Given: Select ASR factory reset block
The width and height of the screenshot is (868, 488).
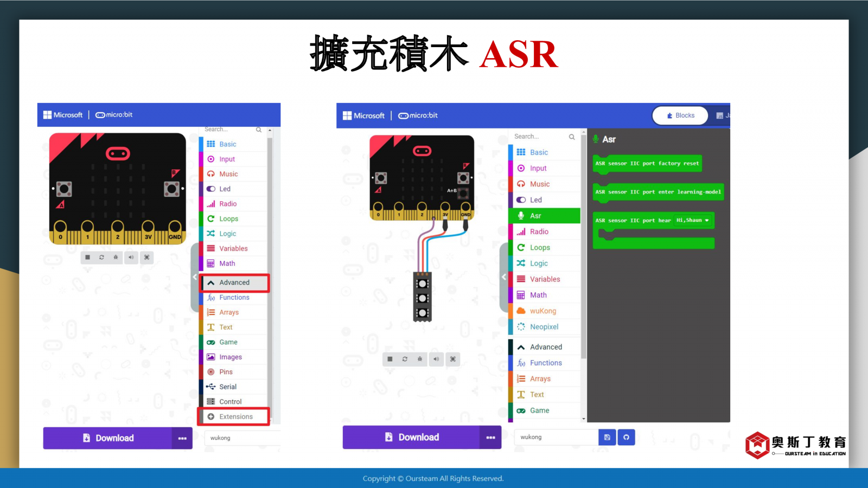Looking at the screenshot, I should coord(647,164).
